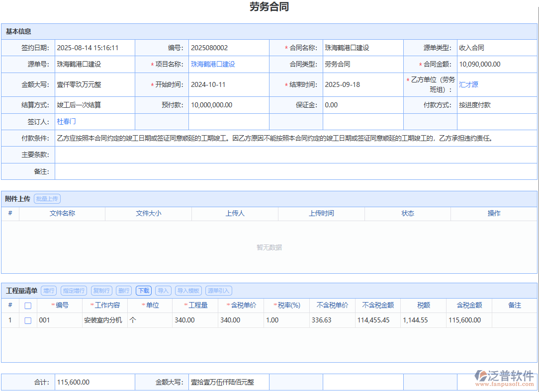
Task: Click 删行 to delete a row
Action: click(x=123, y=291)
